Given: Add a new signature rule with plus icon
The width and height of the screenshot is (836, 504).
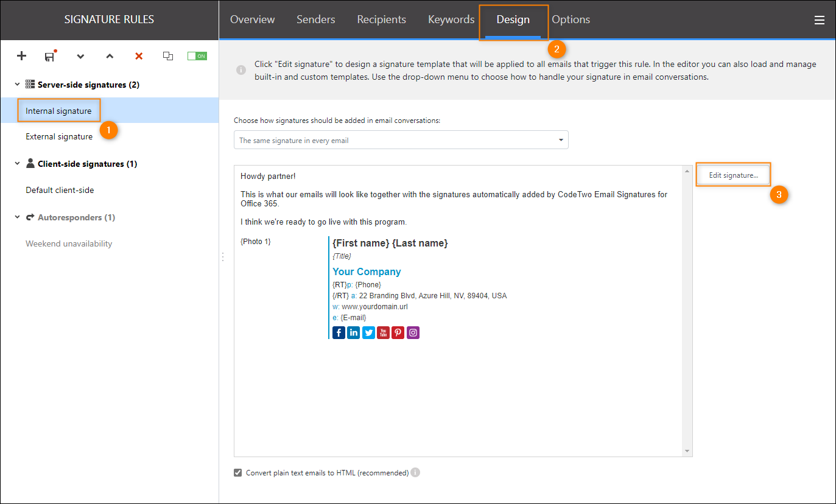Looking at the screenshot, I should (21, 56).
